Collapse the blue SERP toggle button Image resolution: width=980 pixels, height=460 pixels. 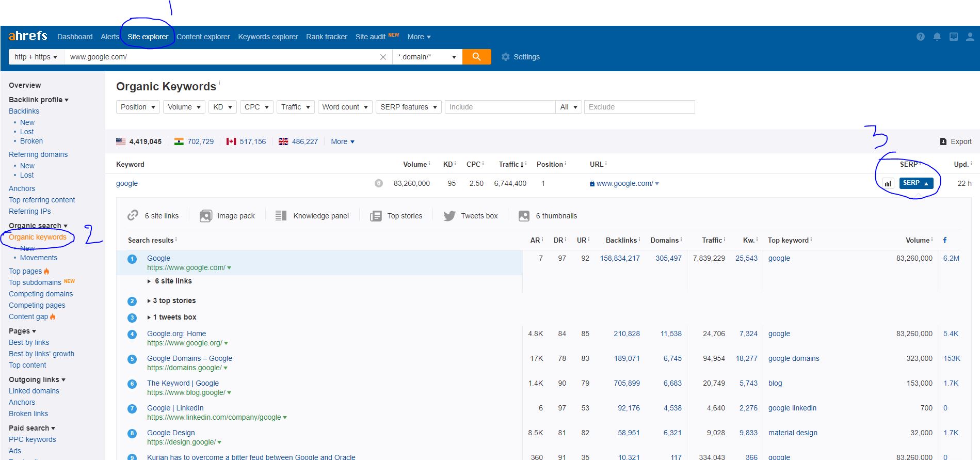coord(915,183)
